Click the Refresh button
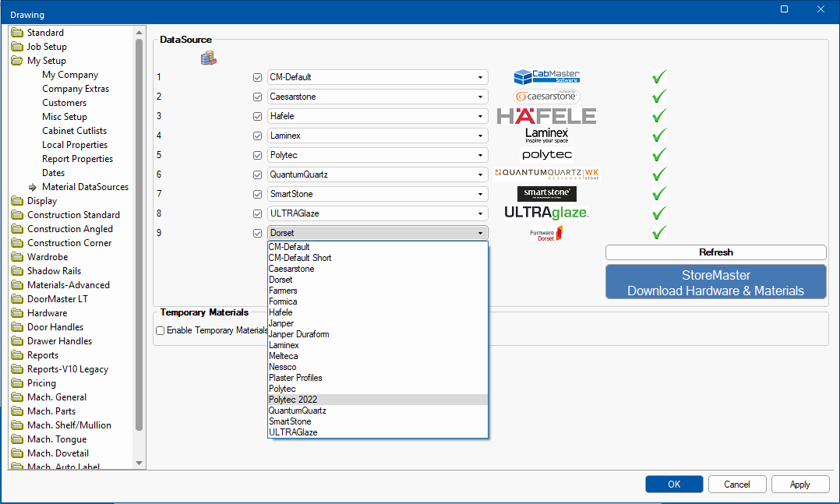 (715, 252)
